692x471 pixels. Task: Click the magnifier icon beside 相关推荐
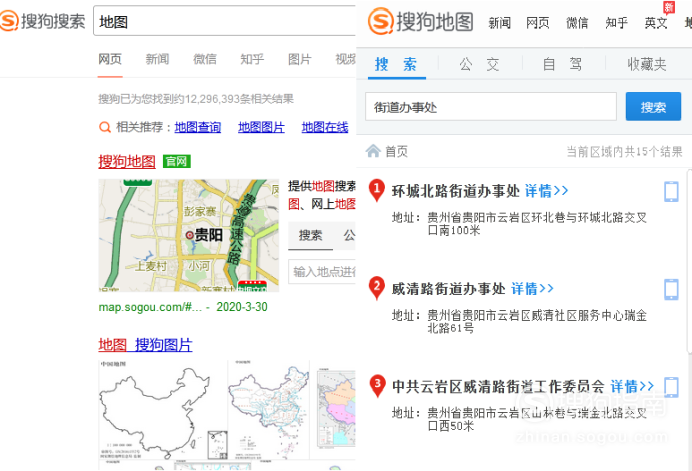click(x=105, y=128)
